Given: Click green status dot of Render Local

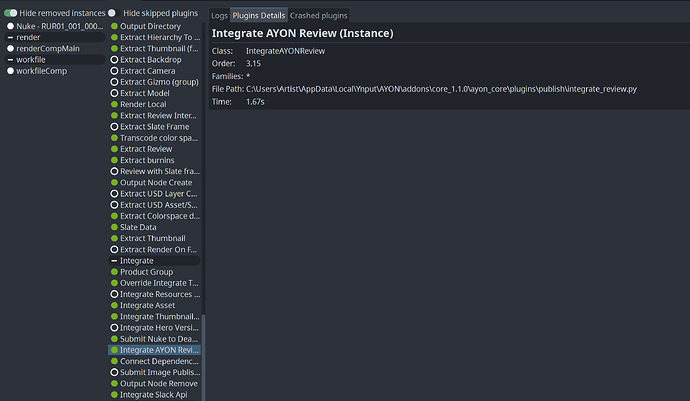Looking at the screenshot, I should (x=114, y=104).
